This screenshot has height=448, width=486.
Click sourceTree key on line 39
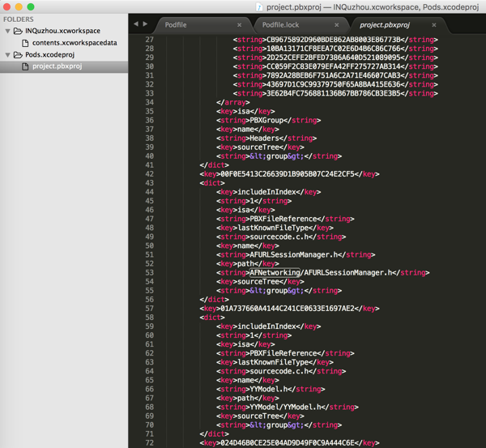[x=258, y=147]
